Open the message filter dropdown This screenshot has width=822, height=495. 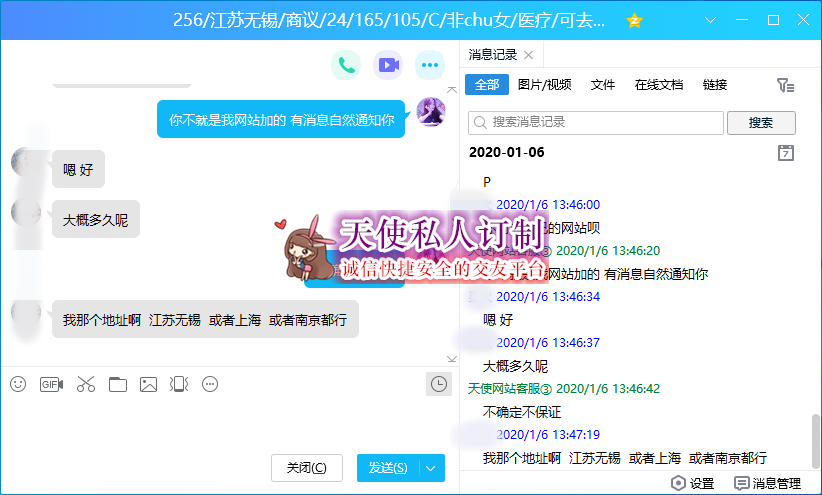click(786, 86)
